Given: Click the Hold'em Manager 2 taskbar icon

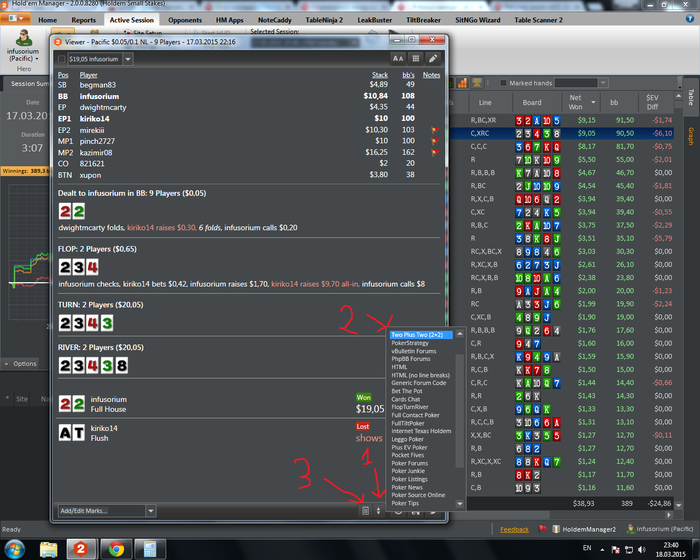Looking at the screenshot, I should tap(81, 549).
